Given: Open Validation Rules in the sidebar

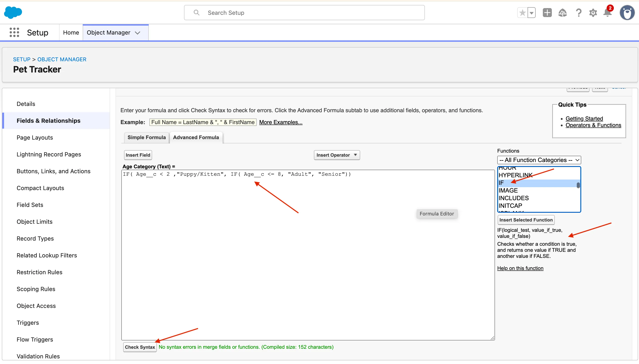Looking at the screenshot, I should click(x=38, y=356).
